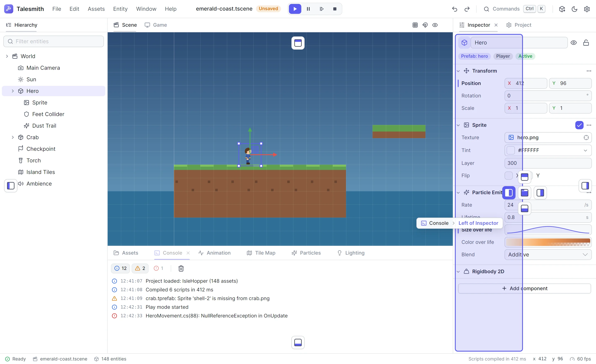The image size is (596, 364).
Task: Collapse the Rigidbody 2D section
Action: click(458, 271)
